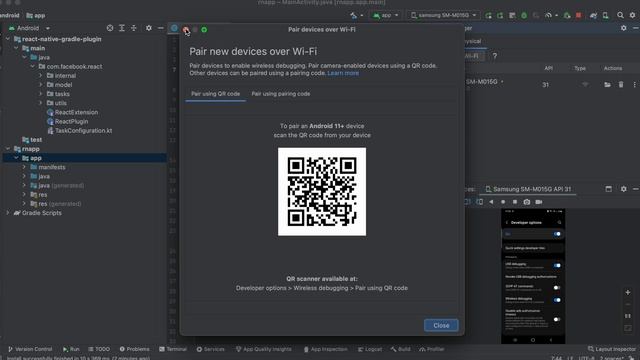Open the Terminal tool window tab
Screen dimensions: 640x360
pos(173,349)
